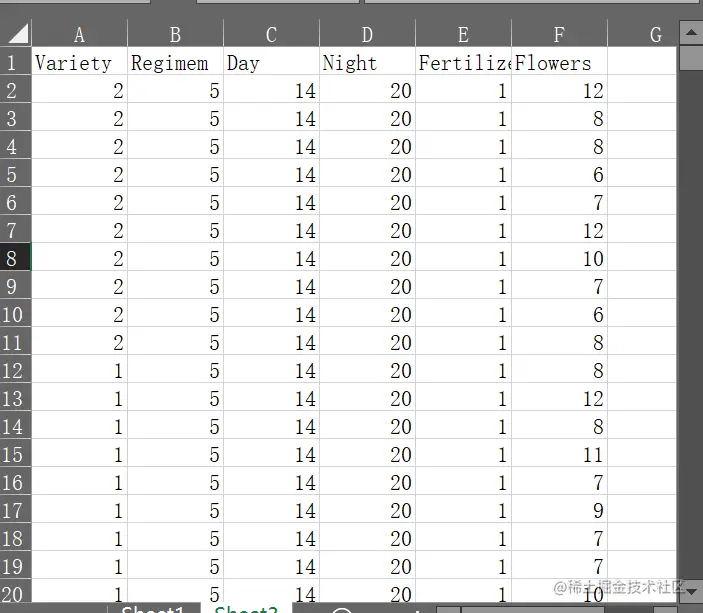The height and width of the screenshot is (613, 703).
Task: Select cell F15 containing 11
Action: 559,453
